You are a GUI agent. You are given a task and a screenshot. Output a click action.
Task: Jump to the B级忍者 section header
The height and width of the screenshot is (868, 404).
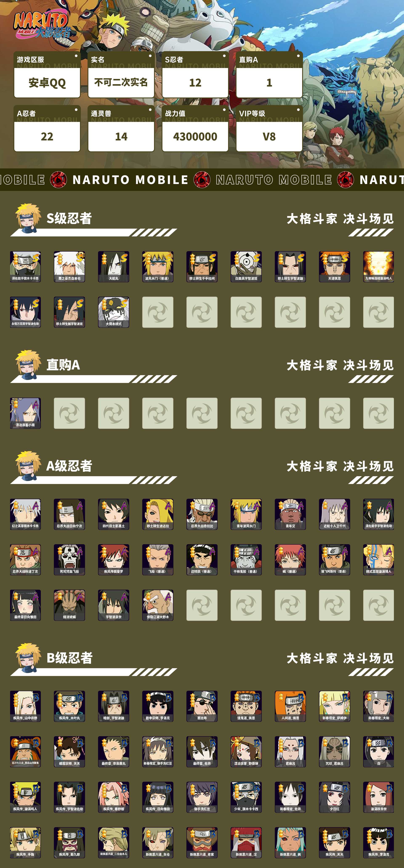[69, 658]
